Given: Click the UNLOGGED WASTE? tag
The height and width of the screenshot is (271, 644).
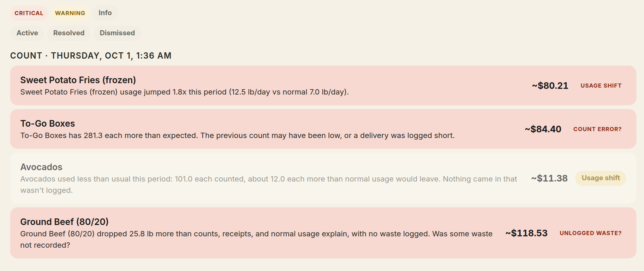Looking at the screenshot, I should point(590,233).
